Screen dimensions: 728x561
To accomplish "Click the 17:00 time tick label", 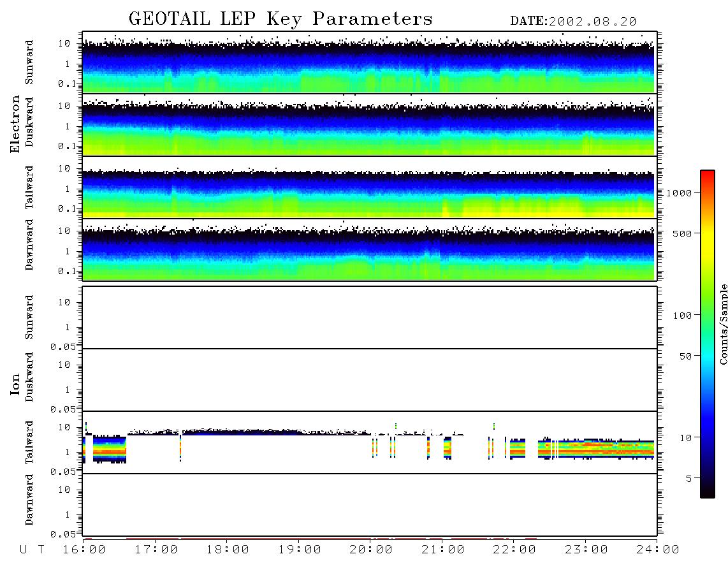I will (x=156, y=550).
